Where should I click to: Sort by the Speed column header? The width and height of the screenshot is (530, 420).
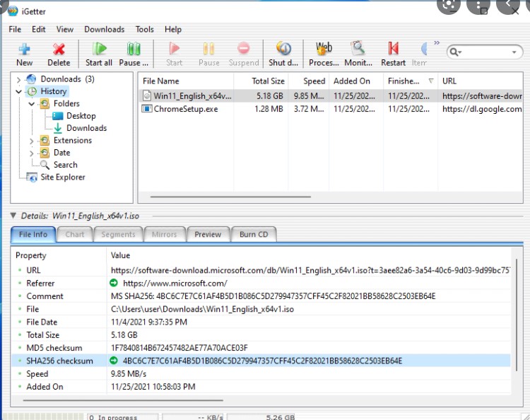coord(308,81)
